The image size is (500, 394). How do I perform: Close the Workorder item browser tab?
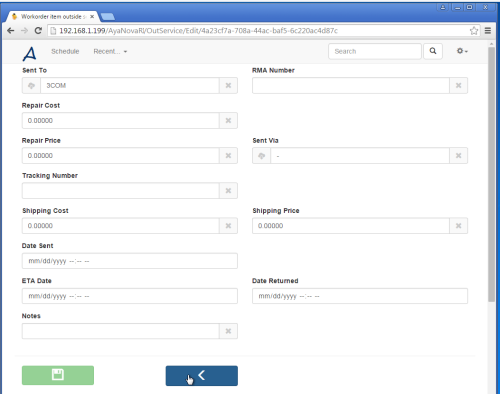(92, 16)
